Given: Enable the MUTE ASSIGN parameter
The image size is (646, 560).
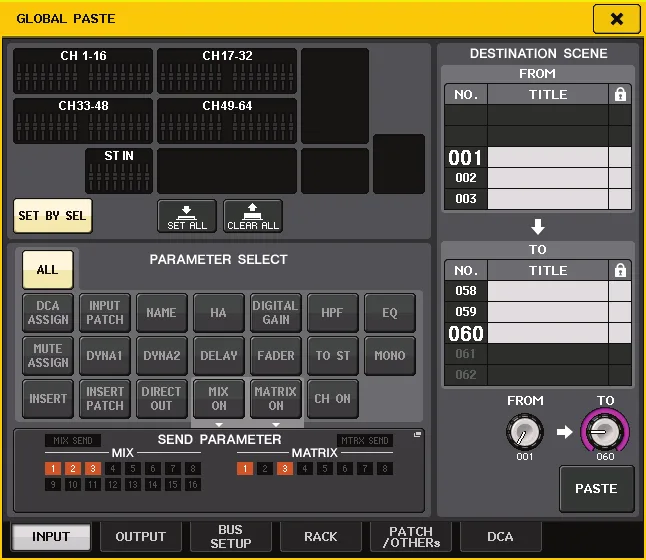Looking at the screenshot, I should click(48, 356).
